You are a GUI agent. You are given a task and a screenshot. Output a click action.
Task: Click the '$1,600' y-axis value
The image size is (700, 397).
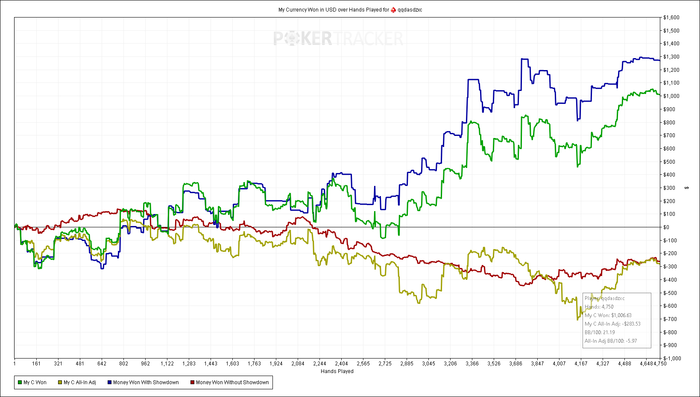tap(671, 18)
